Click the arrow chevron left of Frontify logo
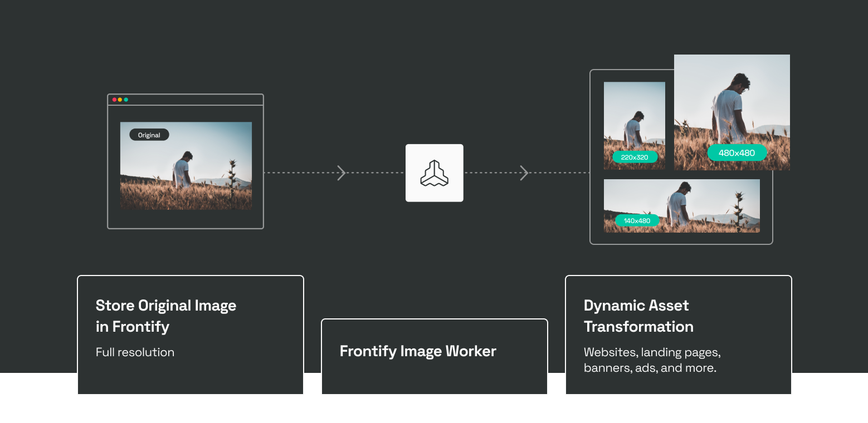Screen dimensions: 868x423 pos(342,173)
